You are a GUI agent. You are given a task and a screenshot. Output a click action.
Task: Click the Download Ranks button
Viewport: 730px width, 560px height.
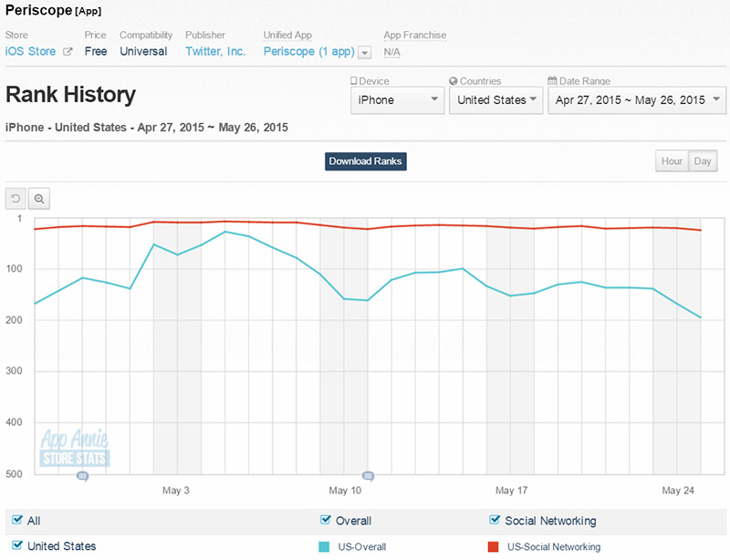pyautogui.click(x=366, y=161)
